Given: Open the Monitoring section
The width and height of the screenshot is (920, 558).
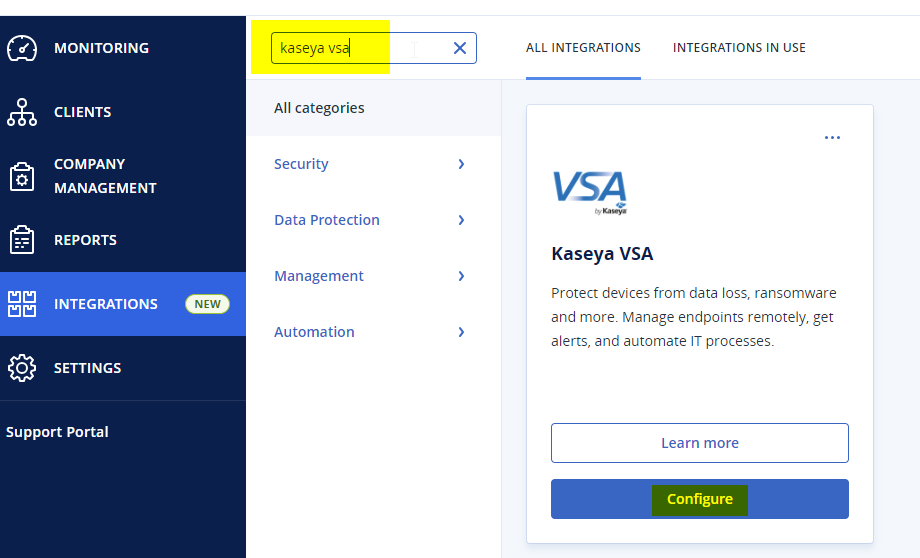Looking at the screenshot, I should point(102,48).
